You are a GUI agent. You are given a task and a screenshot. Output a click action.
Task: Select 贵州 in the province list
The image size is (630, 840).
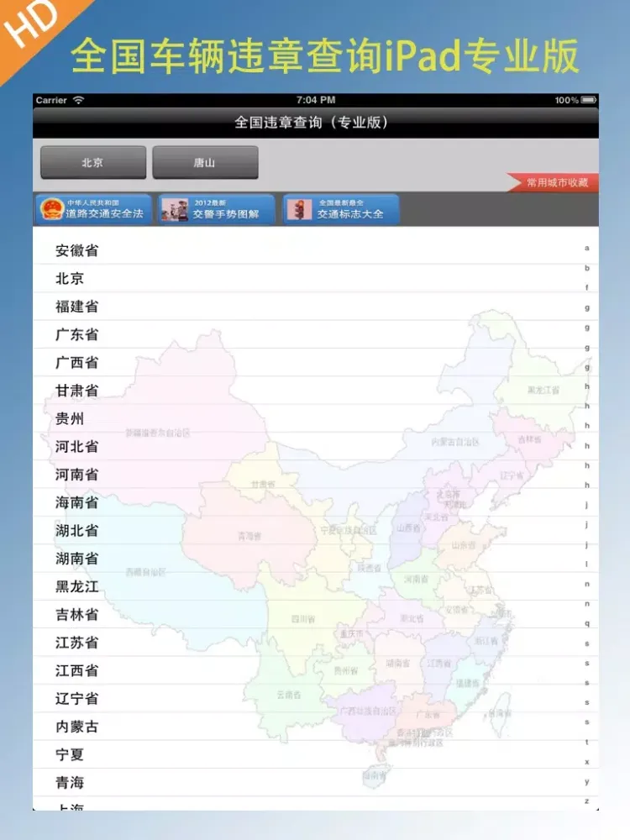point(316,418)
